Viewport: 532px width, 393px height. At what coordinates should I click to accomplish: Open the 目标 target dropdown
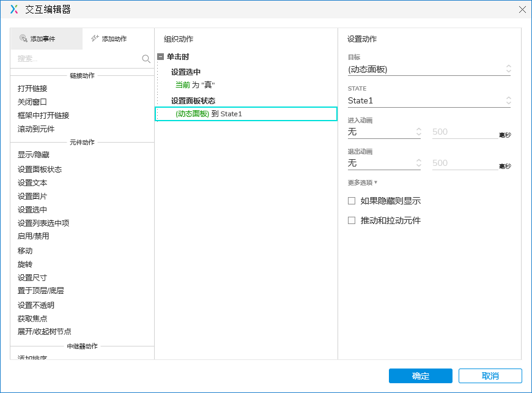(430, 69)
